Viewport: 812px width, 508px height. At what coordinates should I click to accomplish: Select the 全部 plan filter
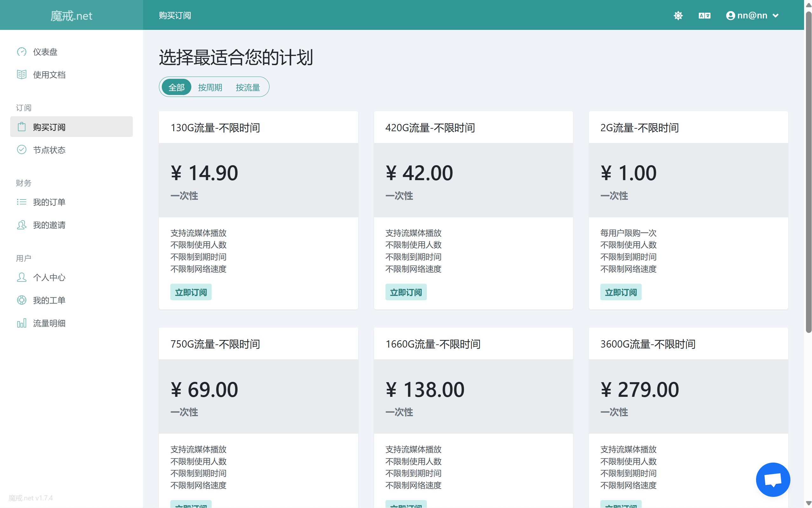pos(176,87)
